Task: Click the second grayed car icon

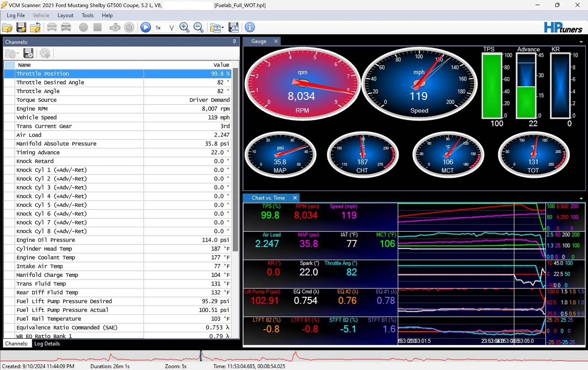Action: [x=66, y=28]
